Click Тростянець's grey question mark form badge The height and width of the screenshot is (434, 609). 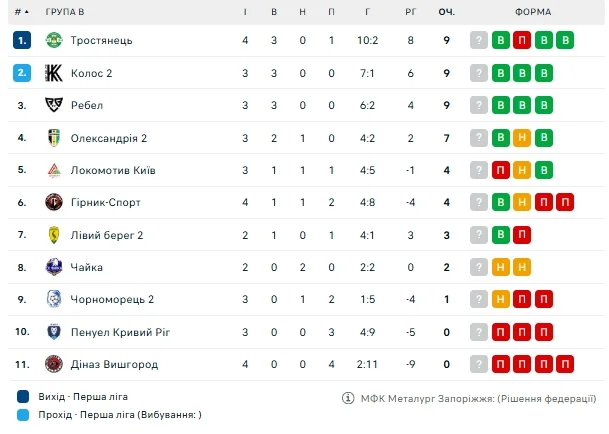[478, 40]
